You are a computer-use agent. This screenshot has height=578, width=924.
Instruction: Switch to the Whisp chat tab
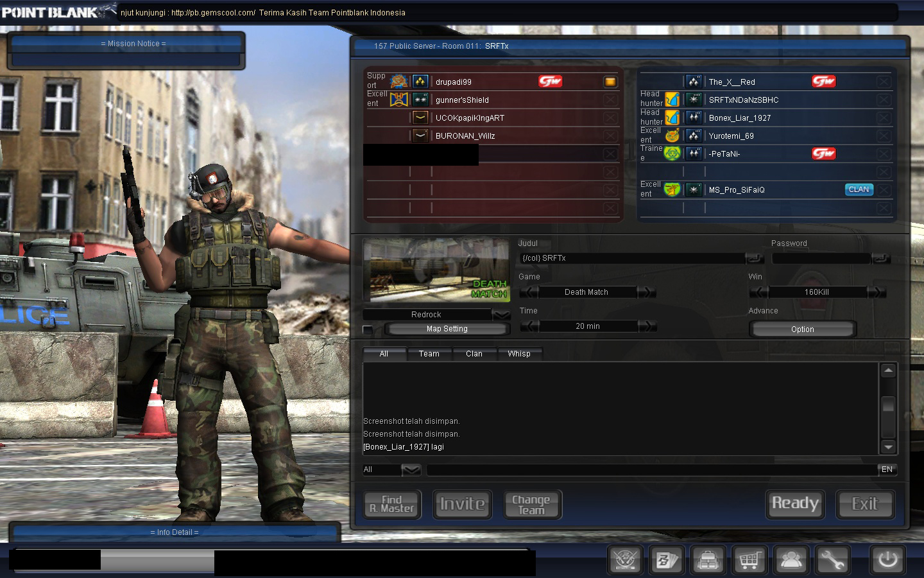519,354
